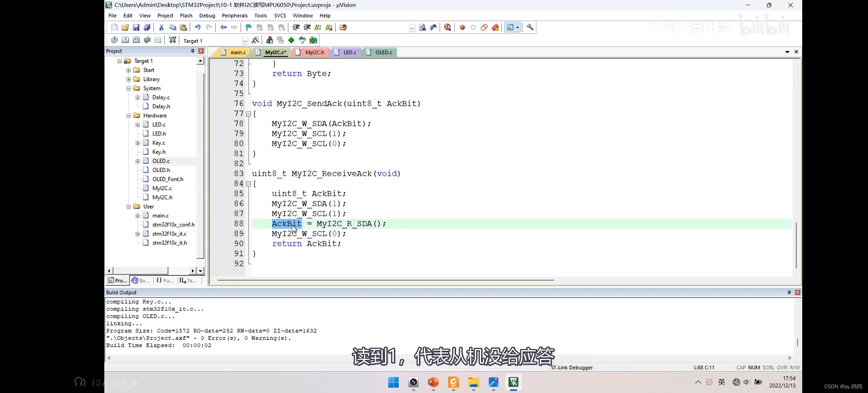Download to flash LOAD icon
Image resolution: width=868 pixels, height=393 pixels.
(x=173, y=40)
